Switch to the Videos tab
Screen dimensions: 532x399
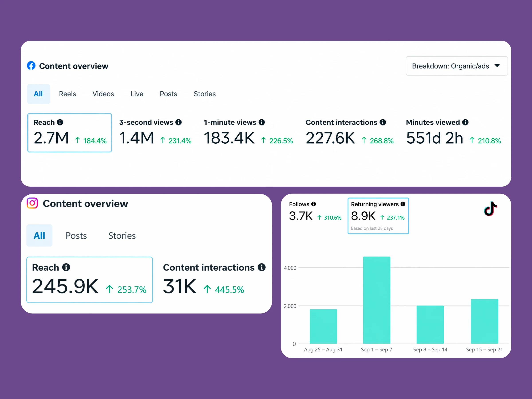click(103, 94)
